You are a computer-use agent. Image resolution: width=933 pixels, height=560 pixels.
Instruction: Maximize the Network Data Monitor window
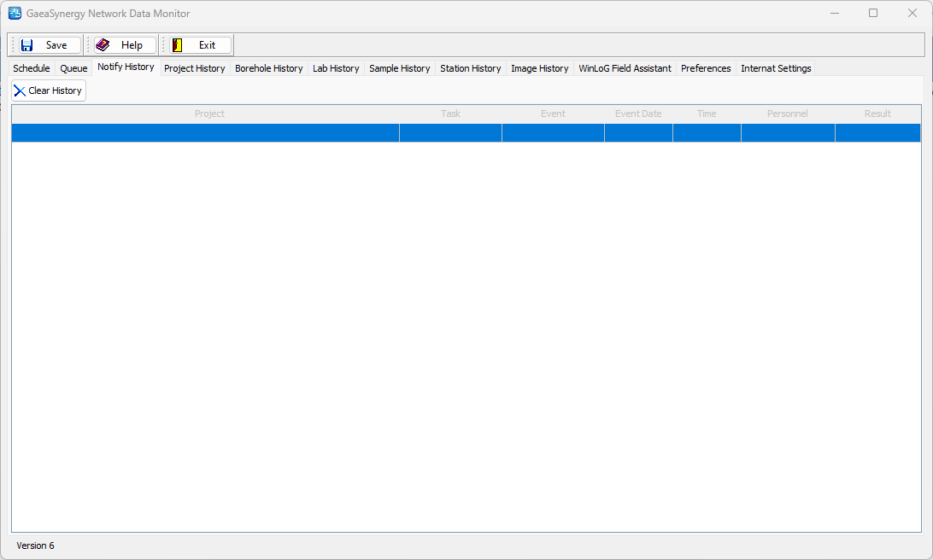(873, 13)
